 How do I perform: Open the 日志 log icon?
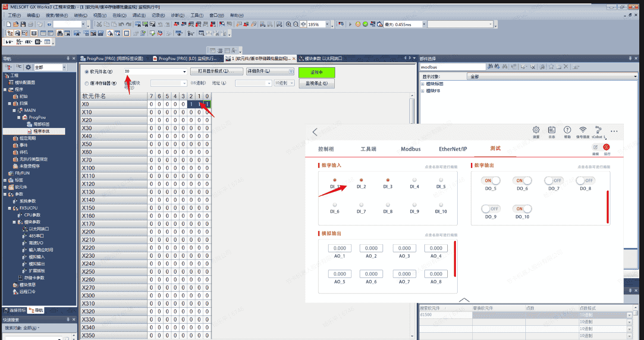[x=552, y=130]
